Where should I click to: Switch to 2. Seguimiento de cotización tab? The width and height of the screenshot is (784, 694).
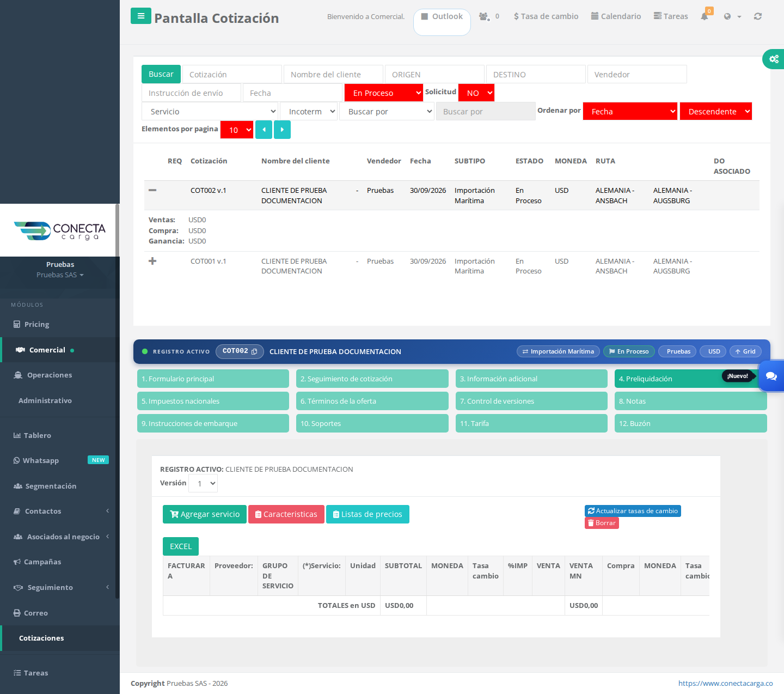coord(372,379)
